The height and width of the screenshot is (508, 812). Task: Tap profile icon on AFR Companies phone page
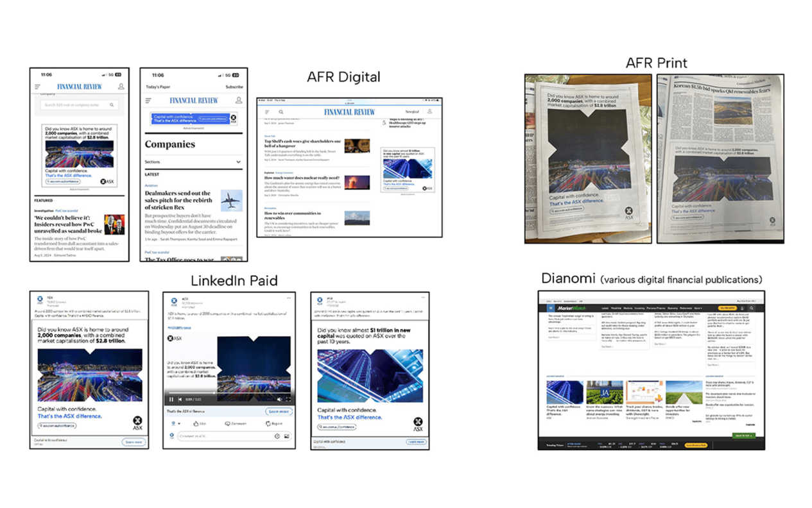pos(239,100)
